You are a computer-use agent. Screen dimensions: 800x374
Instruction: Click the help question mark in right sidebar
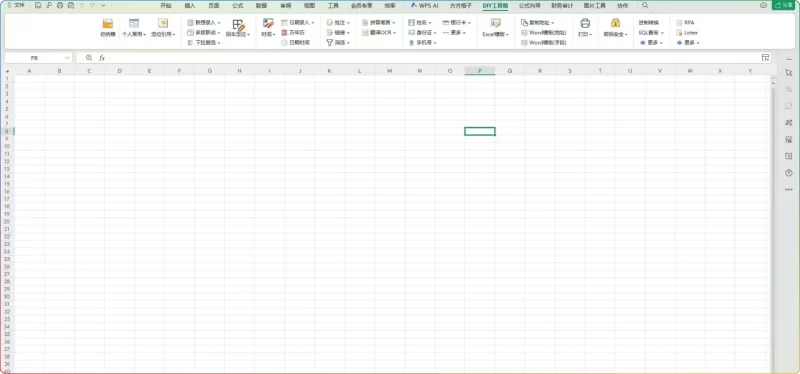(789, 173)
